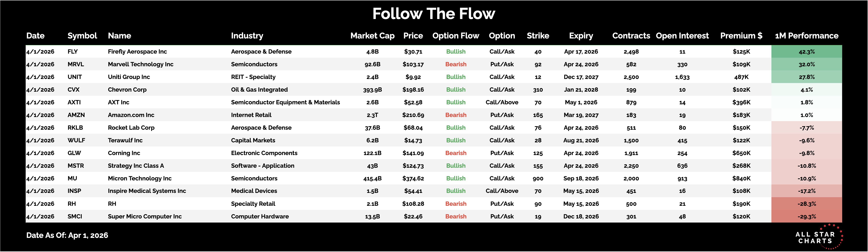Click the Bearish label in the AMZN row
Image resolution: width=868 pixels, height=252 pixels.
[455, 115]
